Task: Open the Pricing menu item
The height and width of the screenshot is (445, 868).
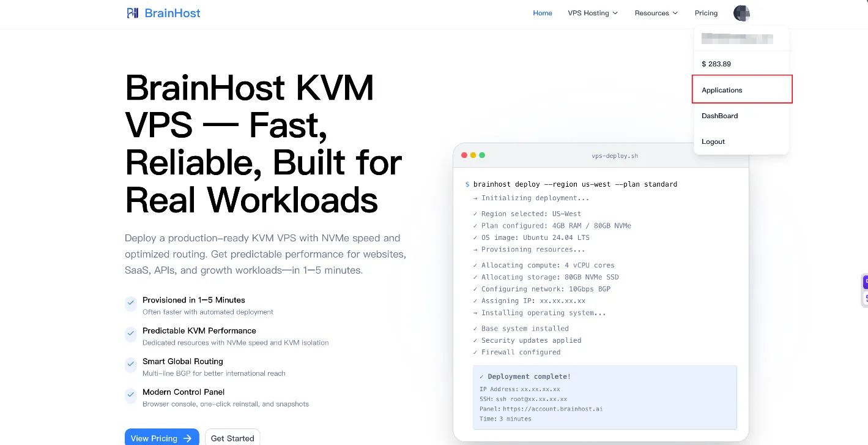Action: point(706,13)
